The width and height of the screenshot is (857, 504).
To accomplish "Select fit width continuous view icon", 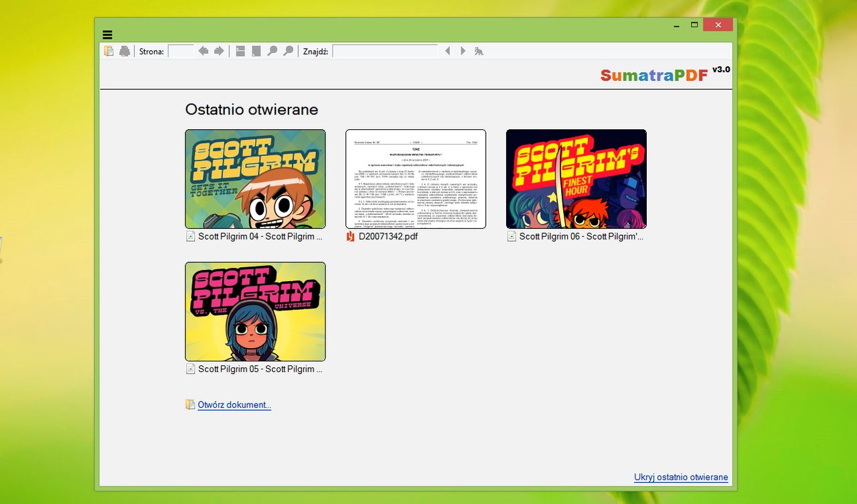I will coord(240,51).
